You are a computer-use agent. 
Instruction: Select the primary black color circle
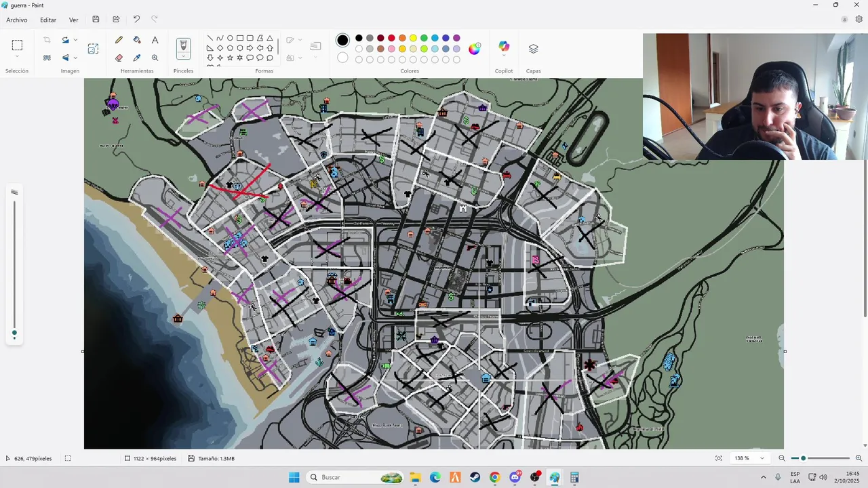342,41
